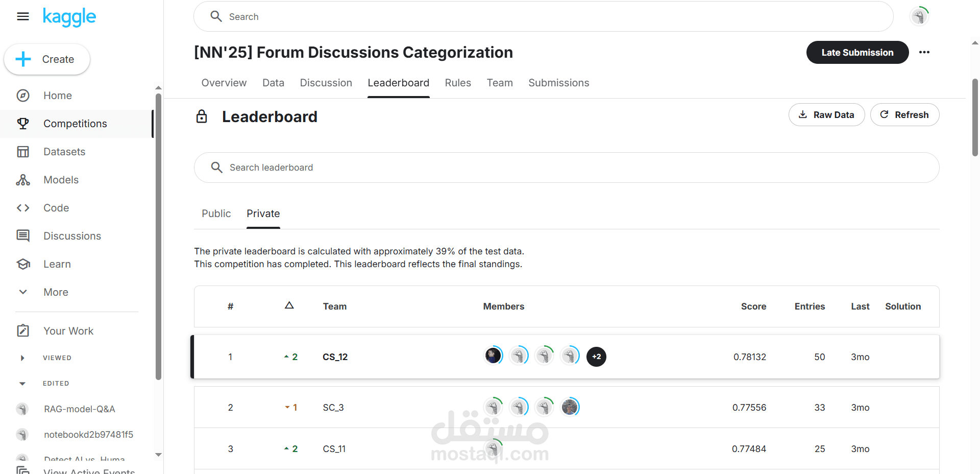This screenshot has width=980, height=474.
Task: Download leaderboard Raw Data
Action: click(826, 115)
